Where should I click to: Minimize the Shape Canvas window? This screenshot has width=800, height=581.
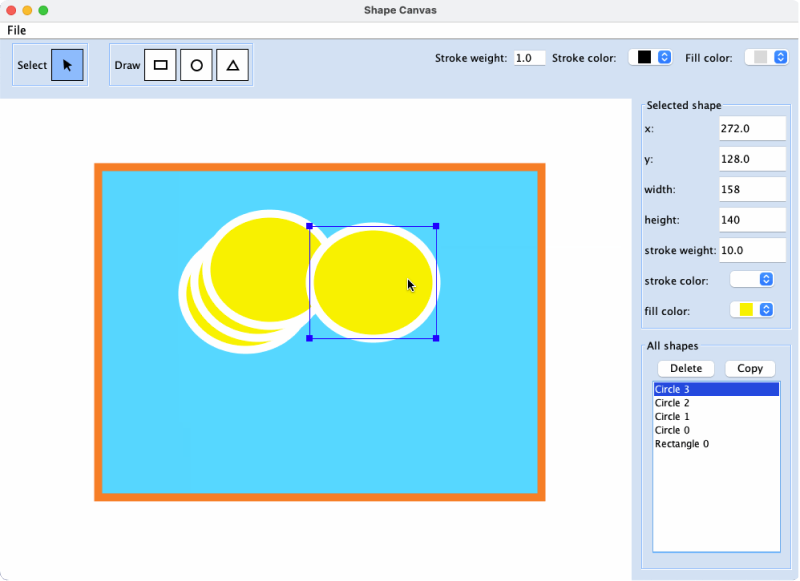point(28,10)
